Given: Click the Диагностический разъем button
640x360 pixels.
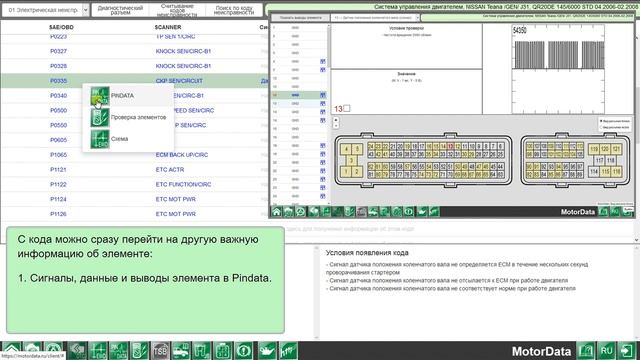Looking at the screenshot, I should 120,10.
